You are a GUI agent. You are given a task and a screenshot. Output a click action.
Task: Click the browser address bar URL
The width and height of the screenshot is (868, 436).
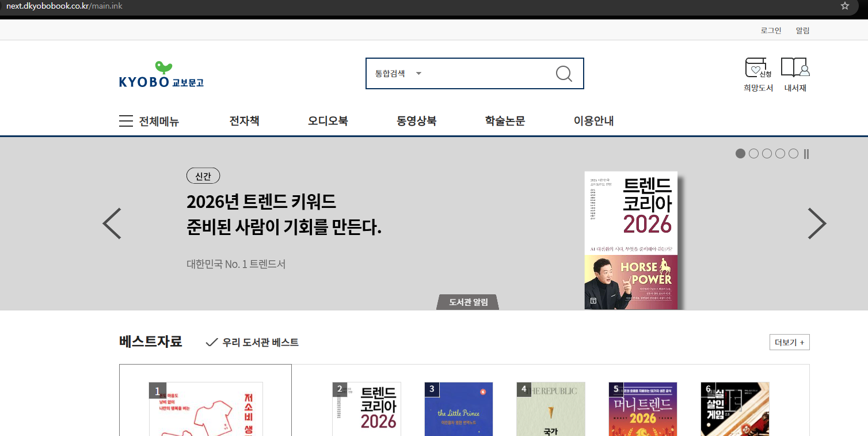[x=64, y=6]
